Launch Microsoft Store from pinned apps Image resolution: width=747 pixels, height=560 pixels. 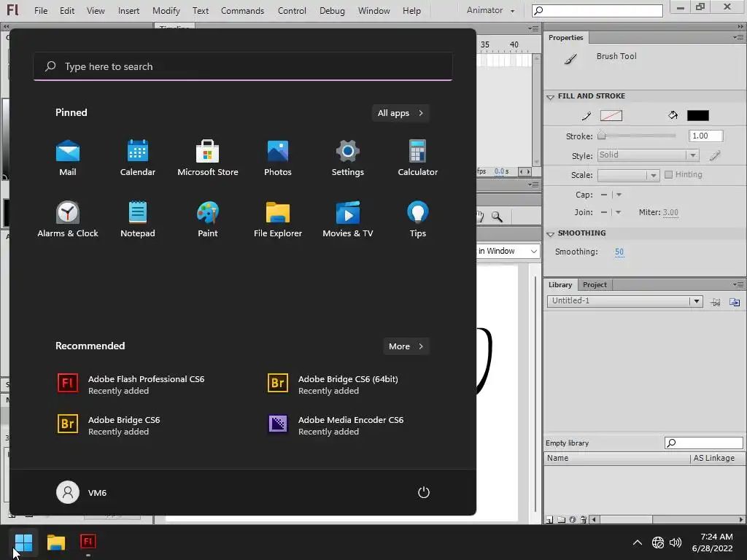click(208, 158)
